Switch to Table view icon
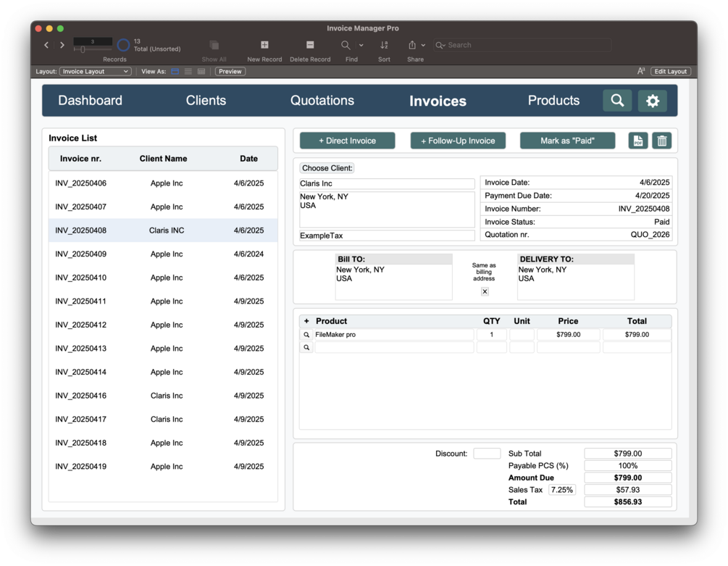728x566 pixels. pos(201,72)
